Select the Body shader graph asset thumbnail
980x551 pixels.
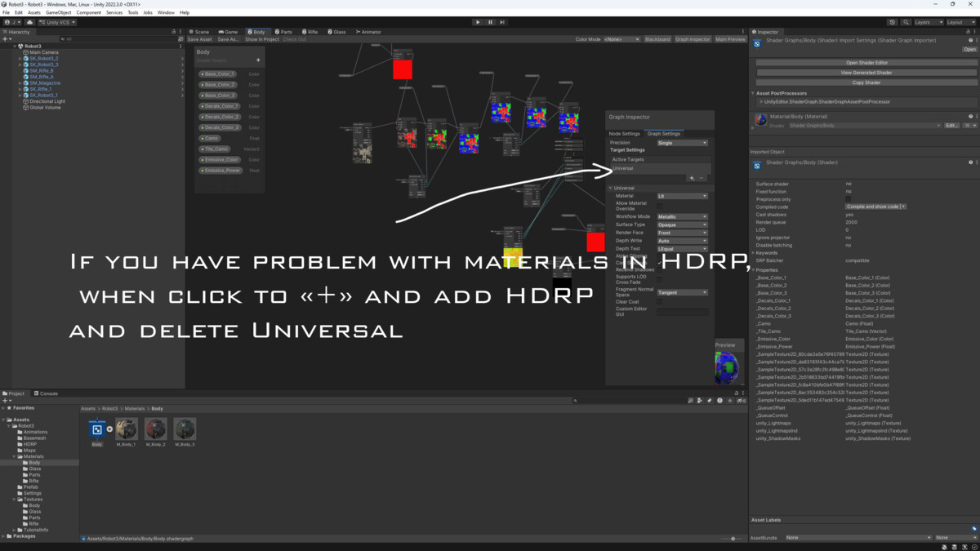pyautogui.click(x=97, y=429)
